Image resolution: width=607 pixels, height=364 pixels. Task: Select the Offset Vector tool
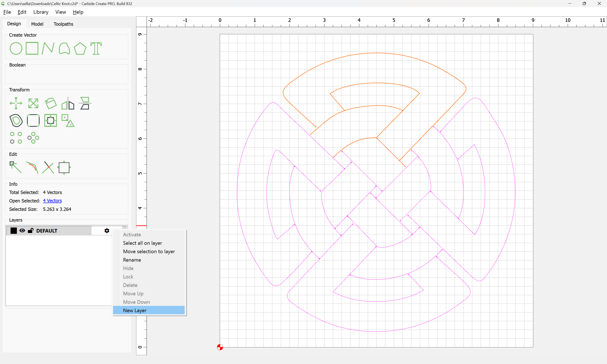(x=16, y=120)
